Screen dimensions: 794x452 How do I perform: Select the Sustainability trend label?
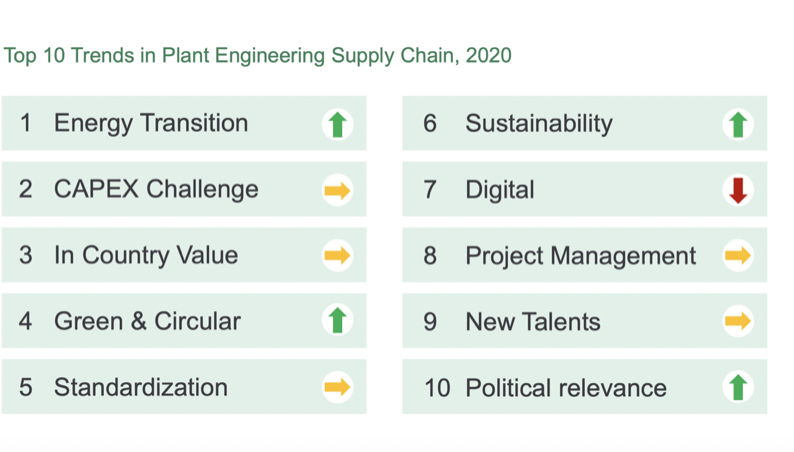click(x=539, y=123)
